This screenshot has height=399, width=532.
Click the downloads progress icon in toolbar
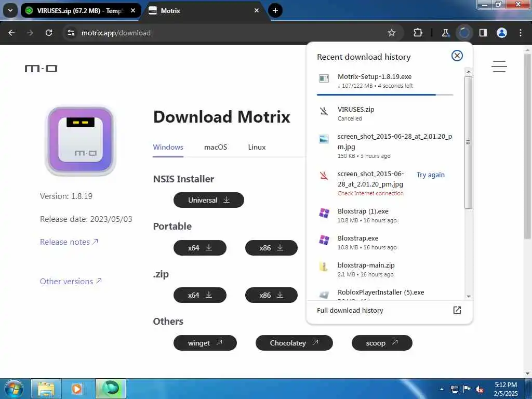tap(464, 33)
